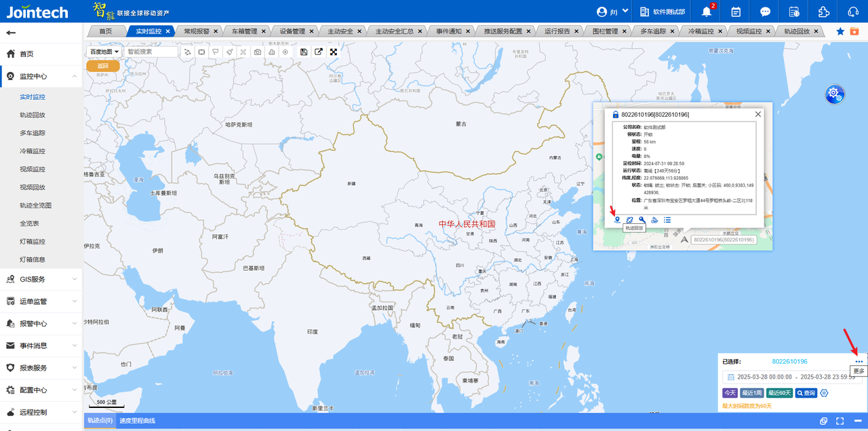The width and height of the screenshot is (868, 431).
Task: Click the wrench icon in device popup
Action: point(642,220)
